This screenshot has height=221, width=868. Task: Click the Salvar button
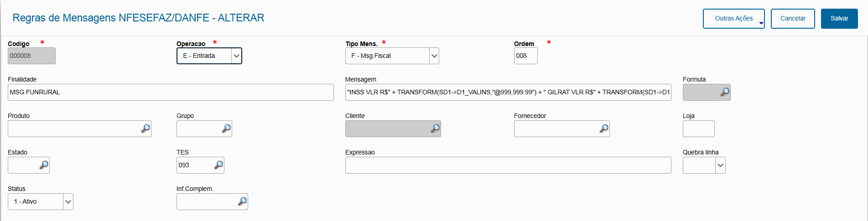pos(839,19)
